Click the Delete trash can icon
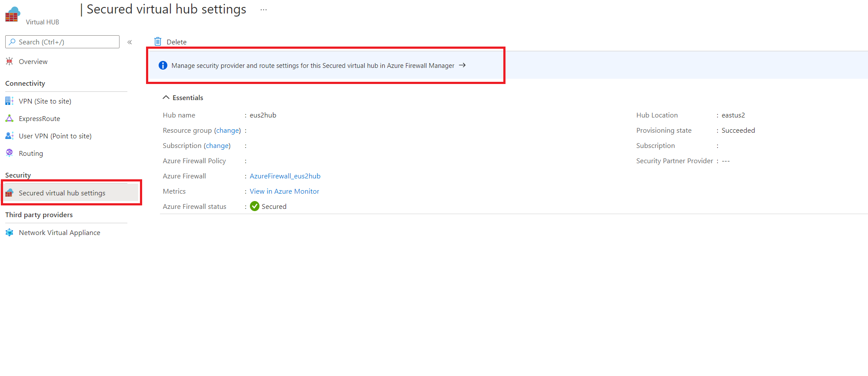Image resolution: width=868 pixels, height=376 pixels. 158,41
